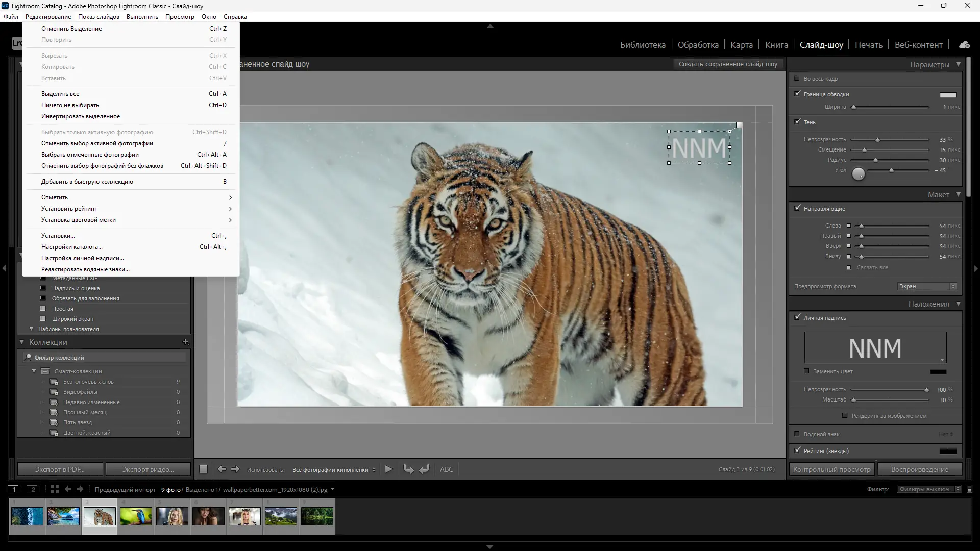Add new collection with plus icon
This screenshot has width=980, height=551.
pos(186,342)
